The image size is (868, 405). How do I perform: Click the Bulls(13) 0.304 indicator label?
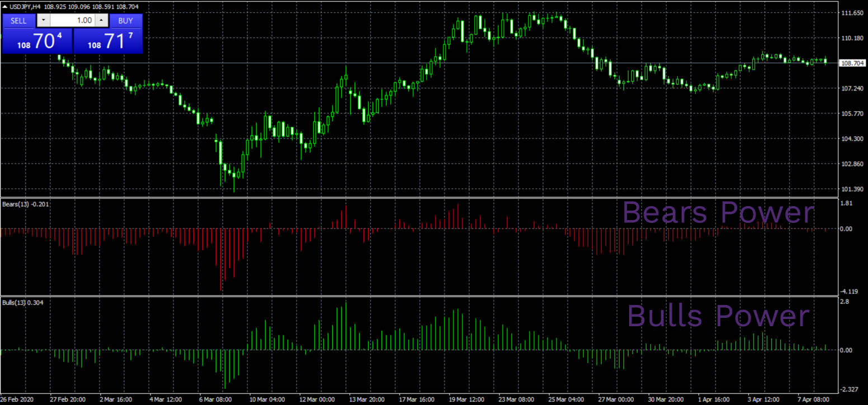coord(23,302)
